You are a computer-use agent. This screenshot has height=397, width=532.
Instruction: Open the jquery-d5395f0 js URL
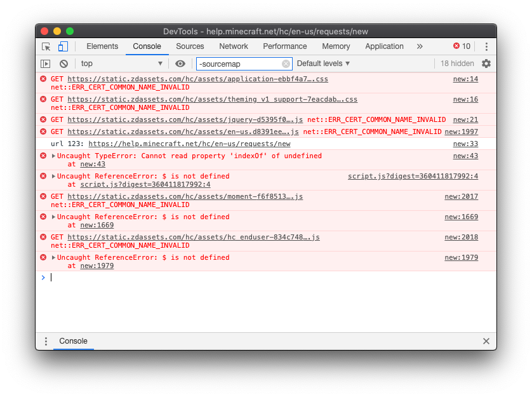click(185, 120)
